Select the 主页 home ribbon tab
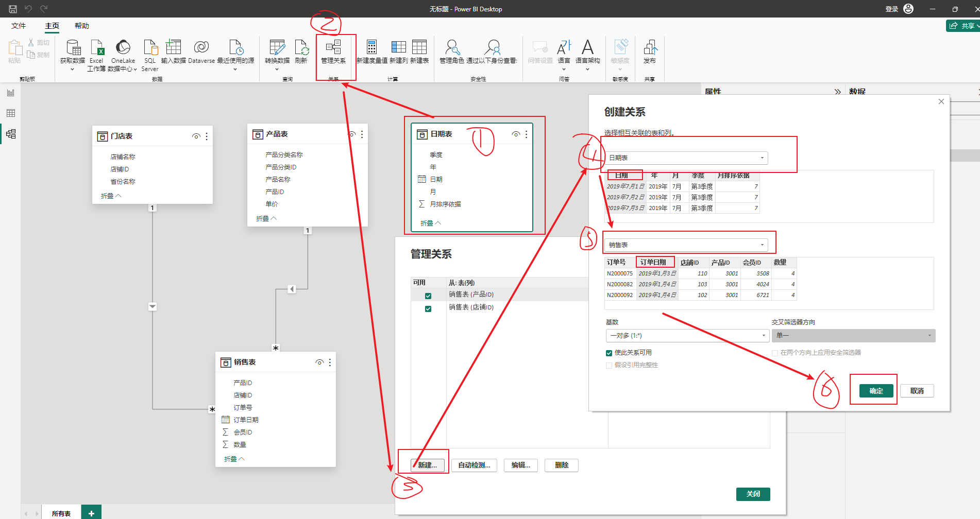 52,26
